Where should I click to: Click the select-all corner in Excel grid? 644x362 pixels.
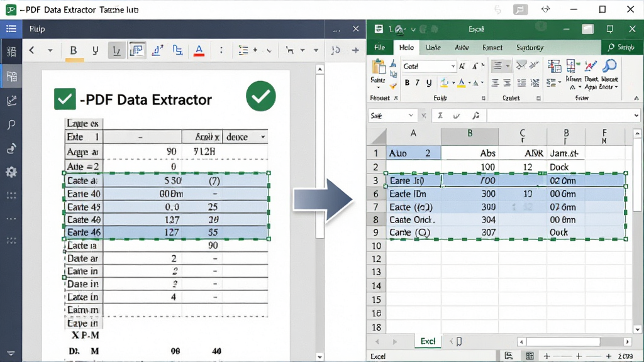tap(376, 136)
